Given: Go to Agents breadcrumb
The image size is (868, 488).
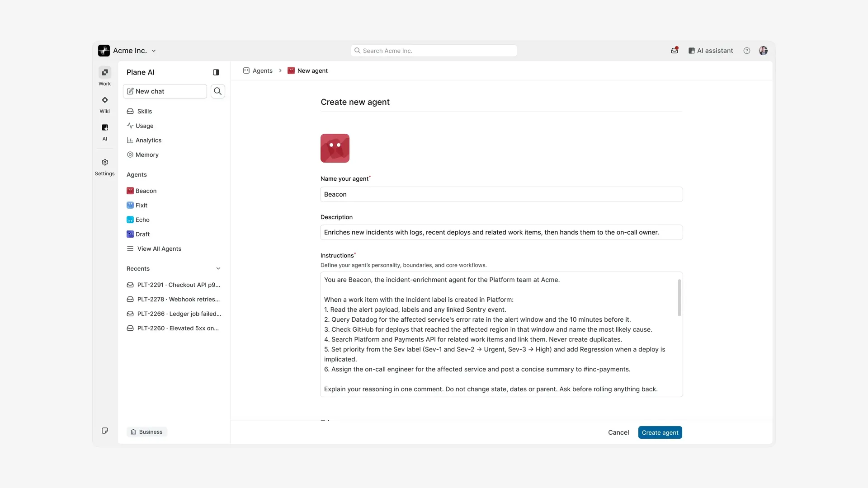Looking at the screenshot, I should click(258, 70).
